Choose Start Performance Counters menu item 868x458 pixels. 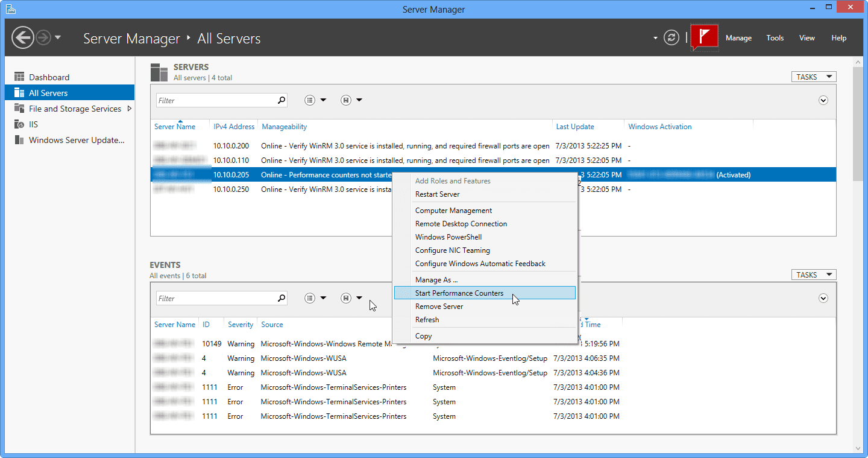485,293
